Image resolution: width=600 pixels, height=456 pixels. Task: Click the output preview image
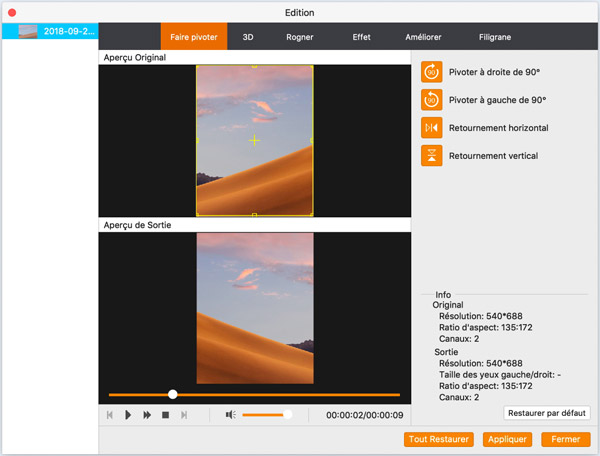(x=255, y=308)
